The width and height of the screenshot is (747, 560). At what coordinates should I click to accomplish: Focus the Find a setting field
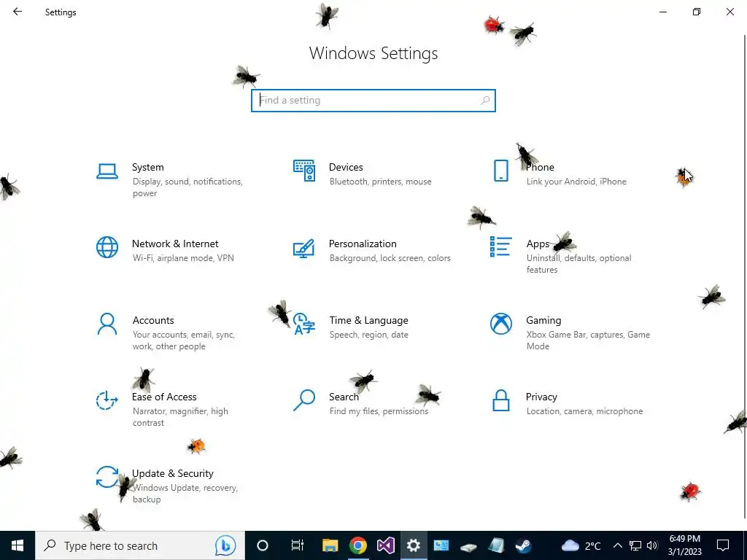pyautogui.click(x=373, y=101)
